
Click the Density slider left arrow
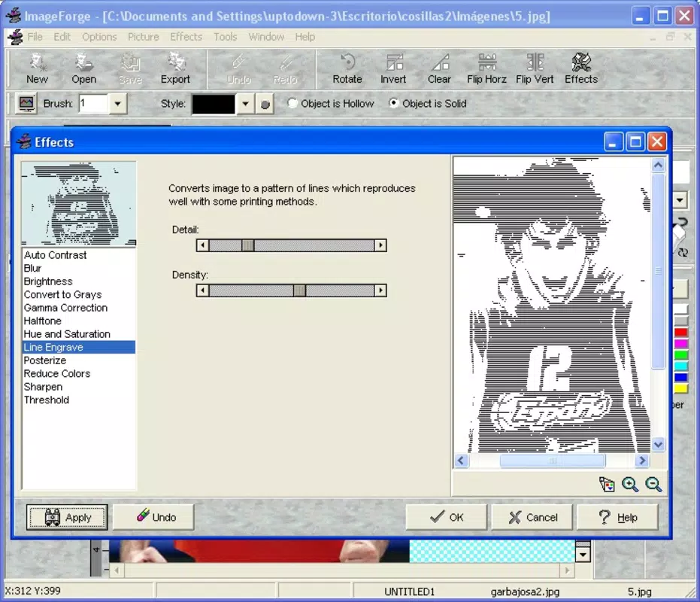click(x=203, y=290)
